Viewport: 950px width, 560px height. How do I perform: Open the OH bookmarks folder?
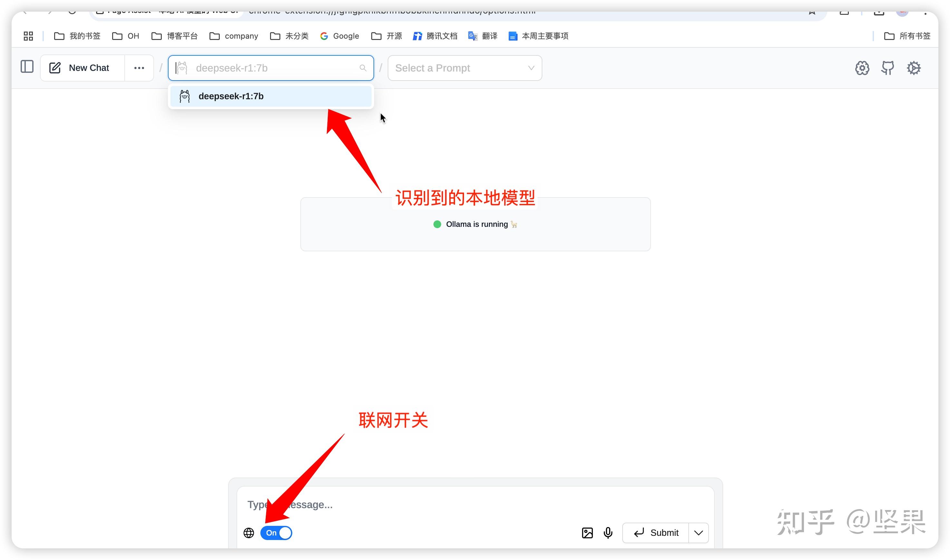coord(126,36)
